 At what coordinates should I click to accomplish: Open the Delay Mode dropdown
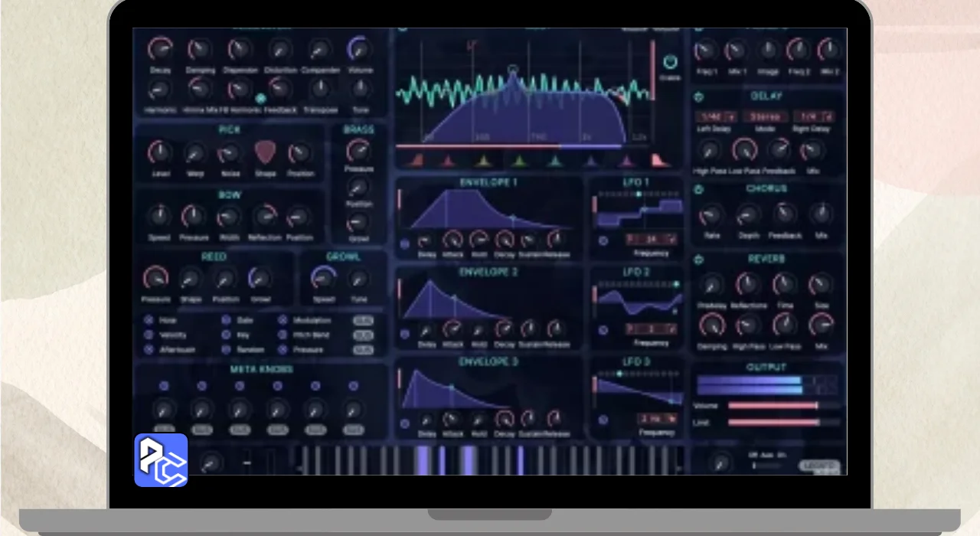coord(766,116)
